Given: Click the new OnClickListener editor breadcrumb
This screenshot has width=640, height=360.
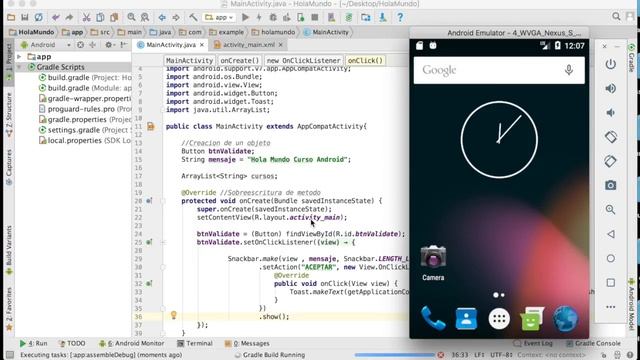Looking at the screenshot, I should tap(303, 60).
